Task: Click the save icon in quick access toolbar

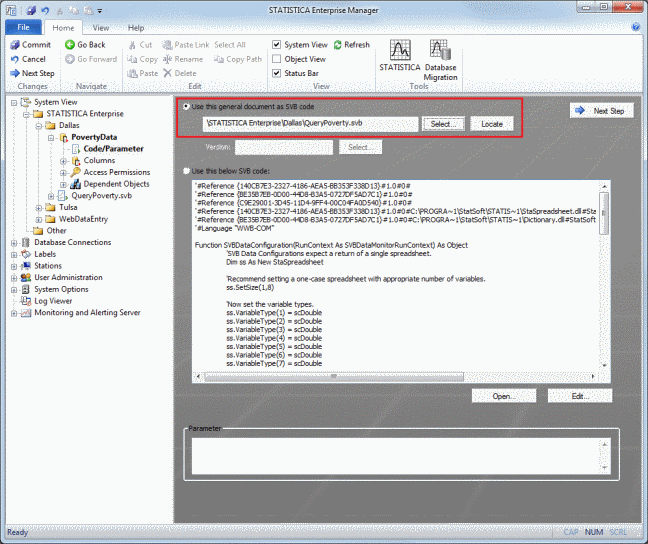Action: pyautogui.click(x=31, y=11)
